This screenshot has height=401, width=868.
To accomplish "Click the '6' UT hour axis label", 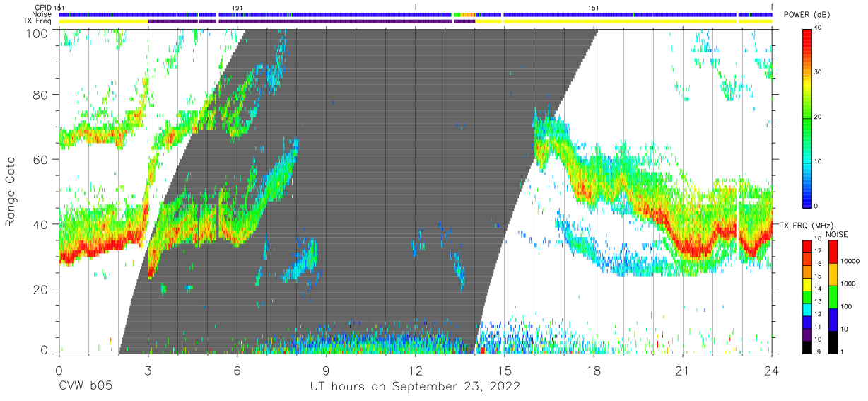I will coord(237,371).
